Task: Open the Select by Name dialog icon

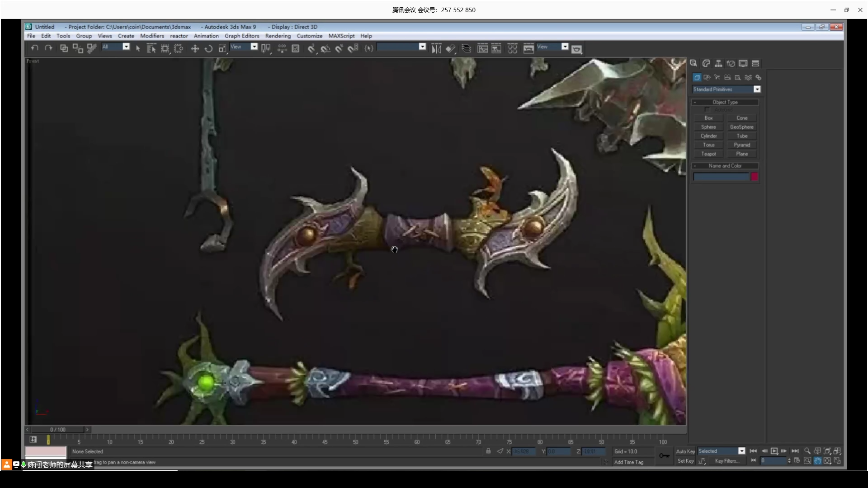Action: pyautogui.click(x=151, y=48)
